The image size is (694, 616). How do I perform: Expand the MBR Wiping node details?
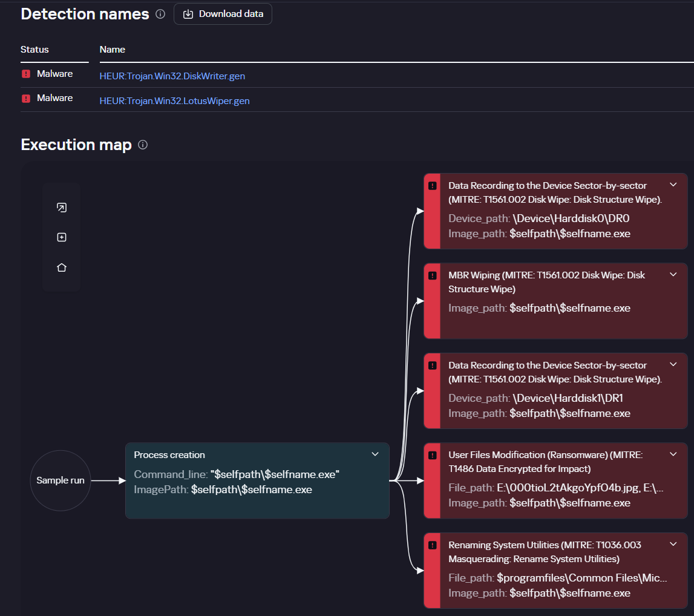click(673, 275)
